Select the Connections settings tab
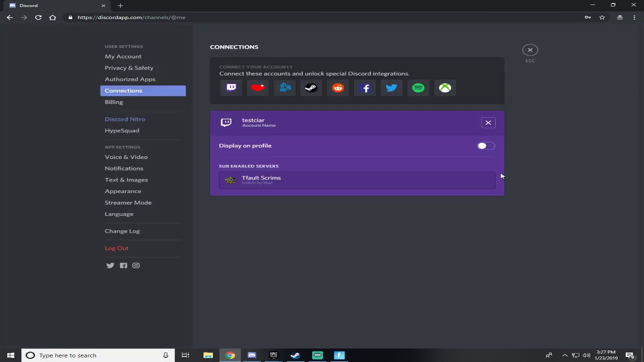Screen dimensions: 644x362 (x=143, y=90)
